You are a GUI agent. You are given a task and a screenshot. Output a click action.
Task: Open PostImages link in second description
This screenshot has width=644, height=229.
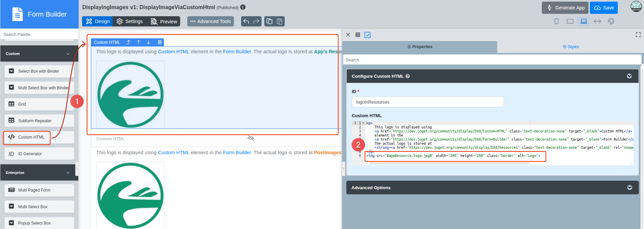click(x=328, y=153)
